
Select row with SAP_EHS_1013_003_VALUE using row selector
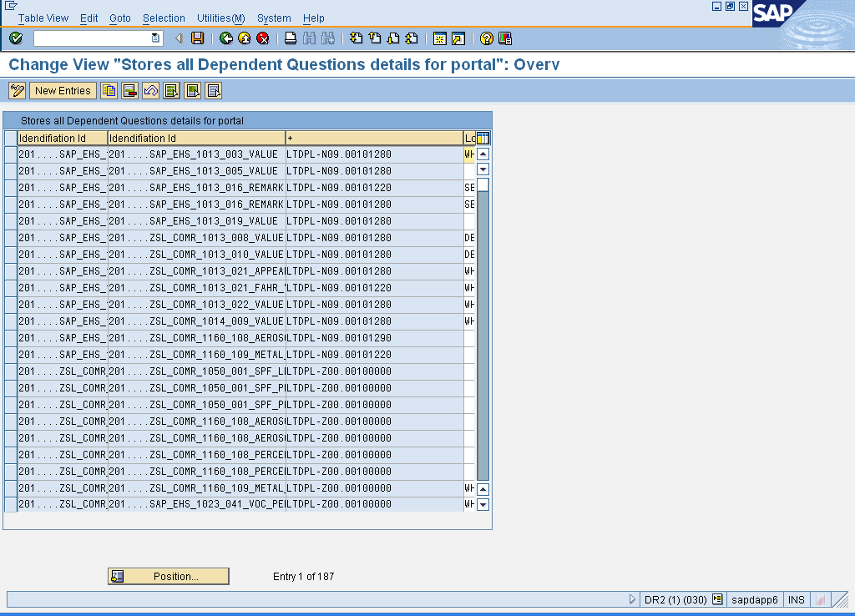[x=10, y=154]
